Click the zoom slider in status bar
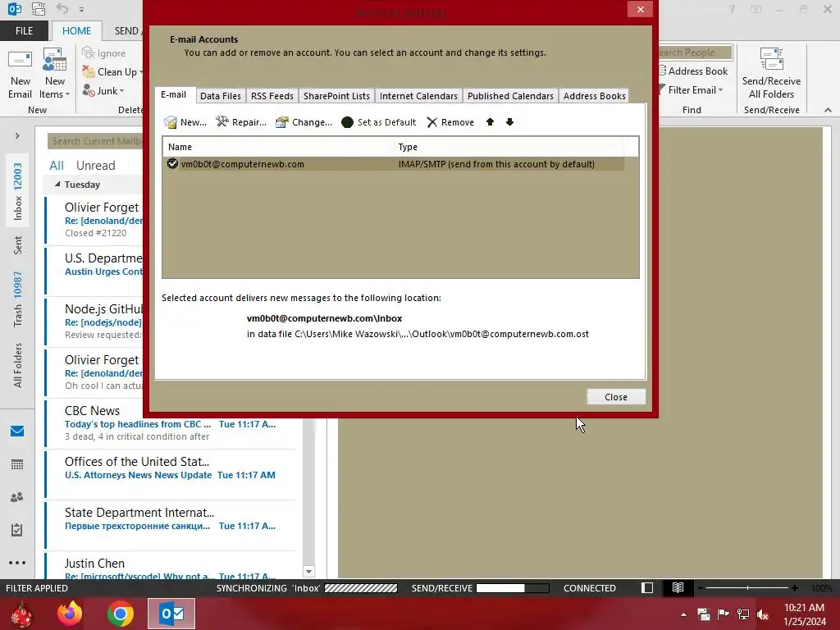 (x=747, y=588)
